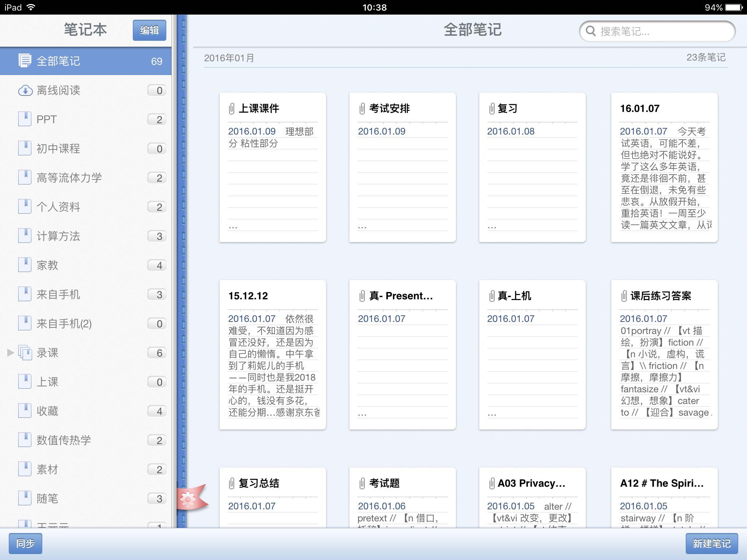Image resolution: width=747 pixels, height=560 pixels.
Task: Click the 69 count badge for 全部笔记
Action: pos(156,61)
